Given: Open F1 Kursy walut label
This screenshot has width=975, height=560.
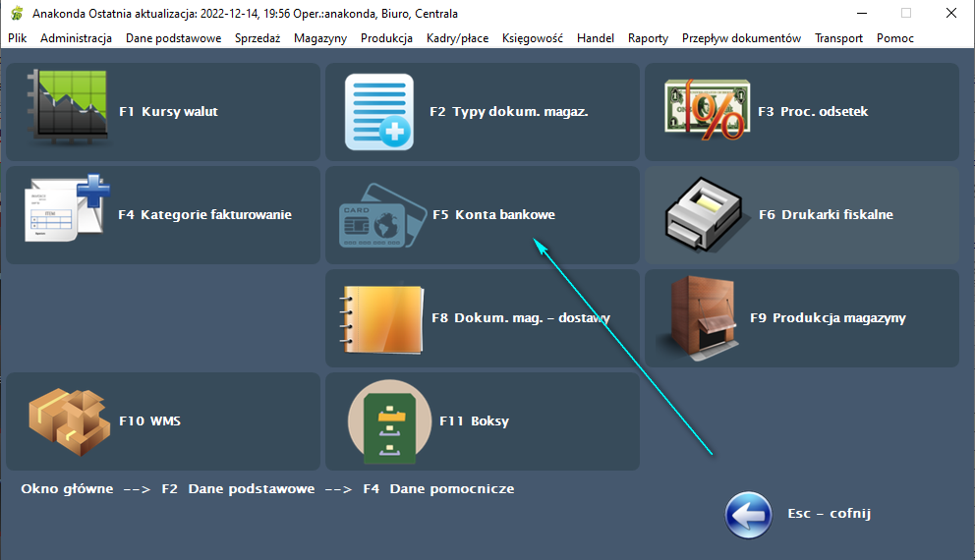Looking at the screenshot, I should click(x=168, y=112).
